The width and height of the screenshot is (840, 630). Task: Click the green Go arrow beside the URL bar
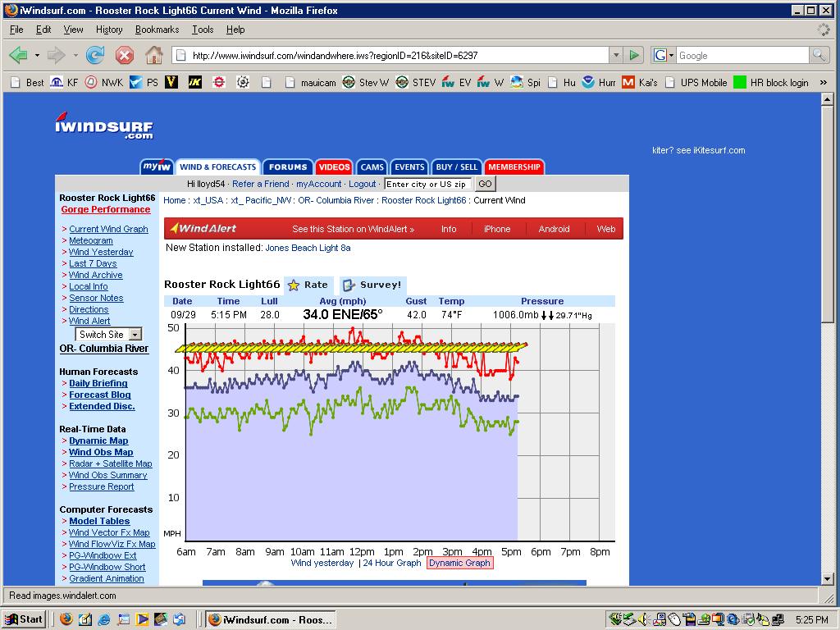[634, 55]
